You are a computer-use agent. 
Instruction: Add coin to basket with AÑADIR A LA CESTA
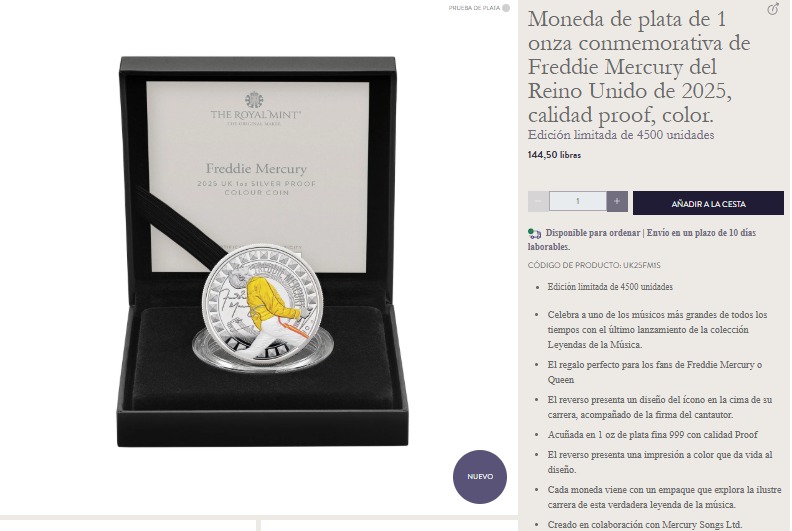coord(708,203)
